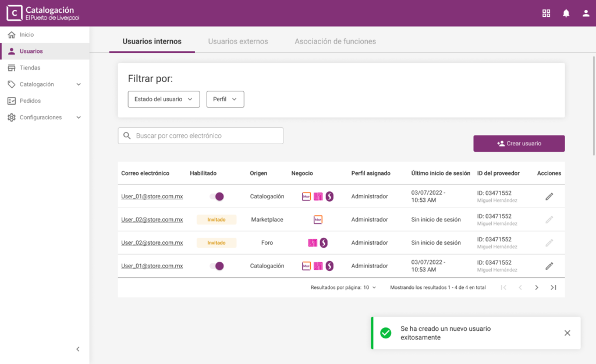596x364 pixels.
Task: Expand the Catalogación sidebar submenu chevron
Action: tap(79, 84)
